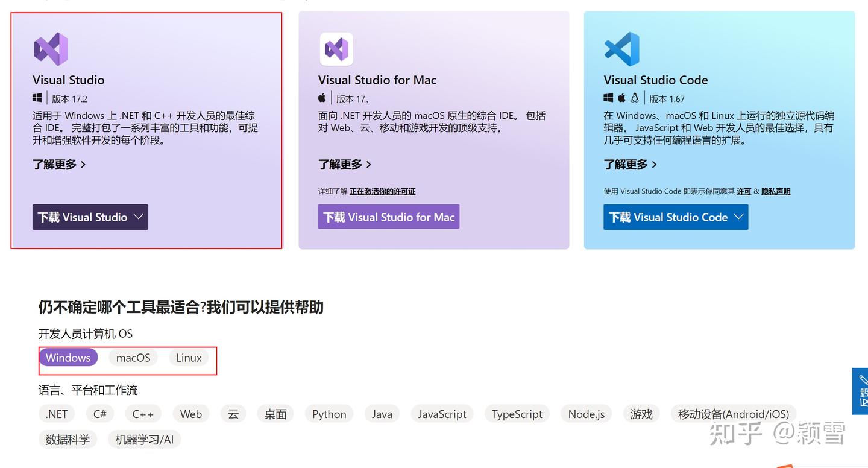Viewport: 868px width, 468px height.
Task: Select the 机器学习/AI filter pill
Action: coord(144,439)
